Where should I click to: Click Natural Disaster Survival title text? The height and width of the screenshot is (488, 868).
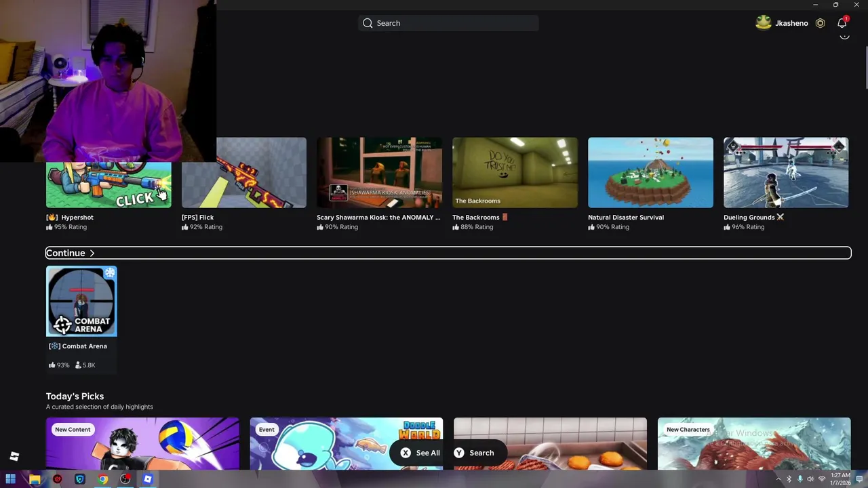coord(626,218)
